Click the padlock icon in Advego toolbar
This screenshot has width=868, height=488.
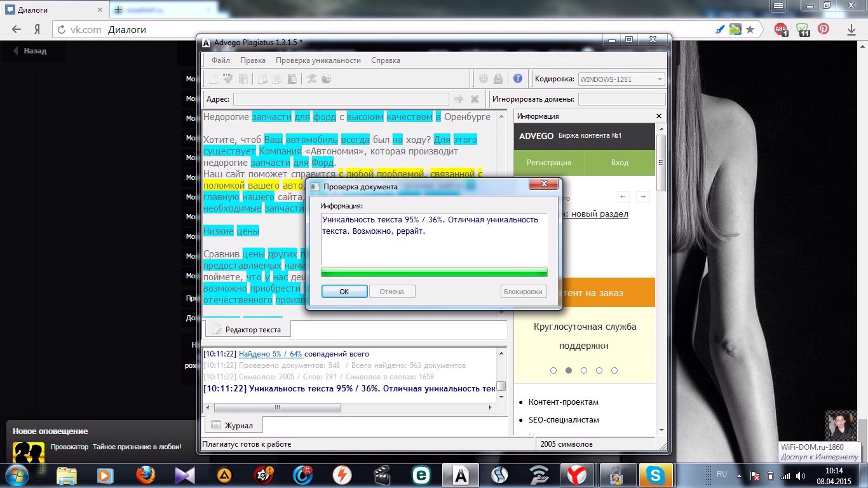pyautogui.click(x=498, y=79)
